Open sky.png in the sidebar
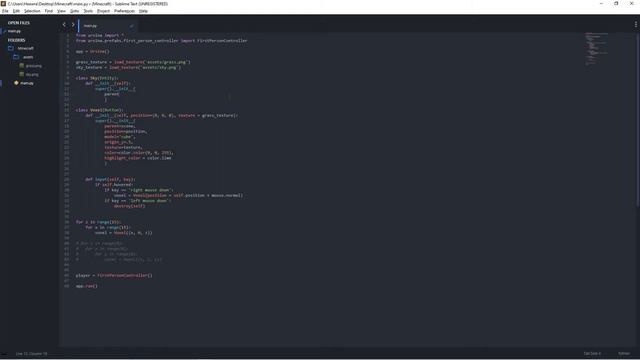 pos(32,74)
